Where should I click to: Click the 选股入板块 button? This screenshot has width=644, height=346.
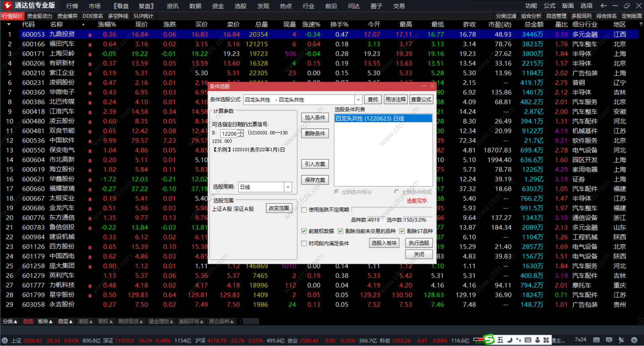384,243
